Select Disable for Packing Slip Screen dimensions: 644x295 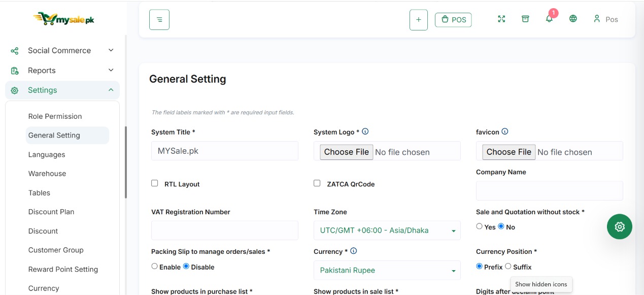[x=186, y=266]
